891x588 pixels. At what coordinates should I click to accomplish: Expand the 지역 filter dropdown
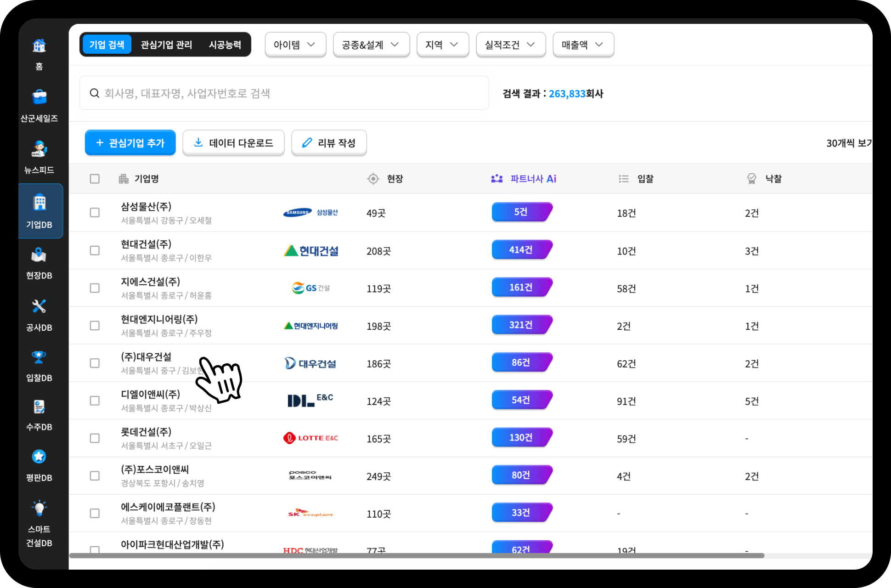(x=443, y=45)
